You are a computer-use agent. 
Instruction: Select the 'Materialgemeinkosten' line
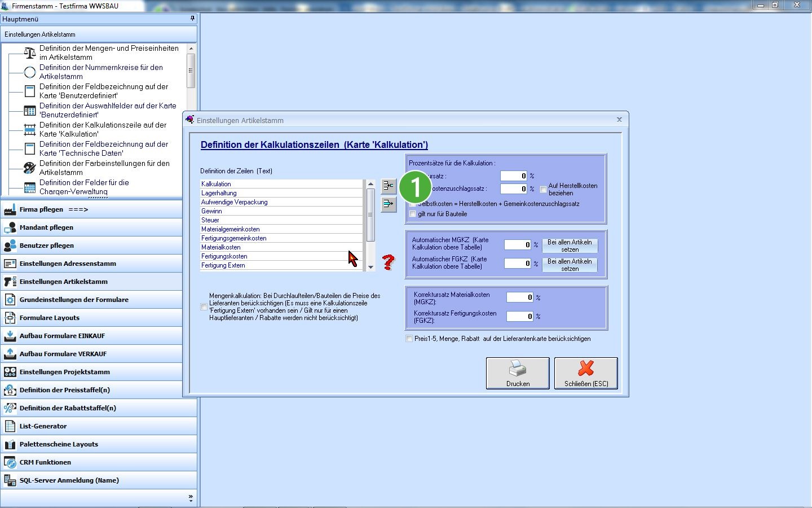click(x=281, y=229)
